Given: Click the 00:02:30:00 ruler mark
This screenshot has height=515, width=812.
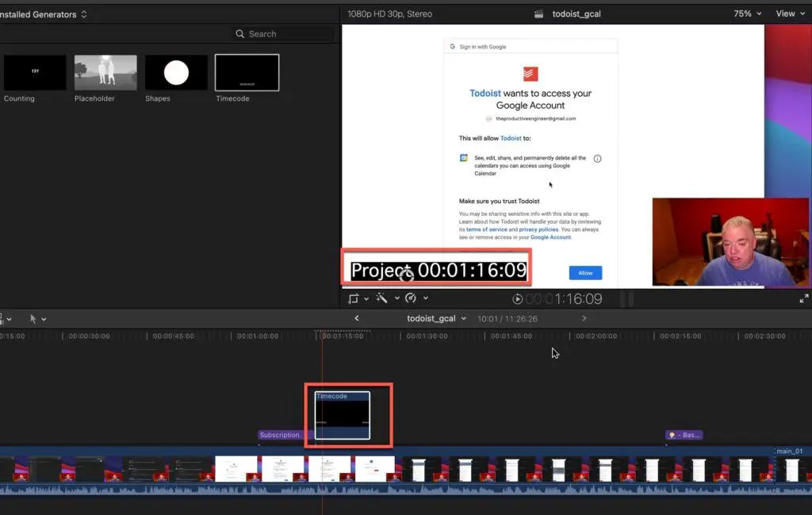Looking at the screenshot, I should coord(765,336).
